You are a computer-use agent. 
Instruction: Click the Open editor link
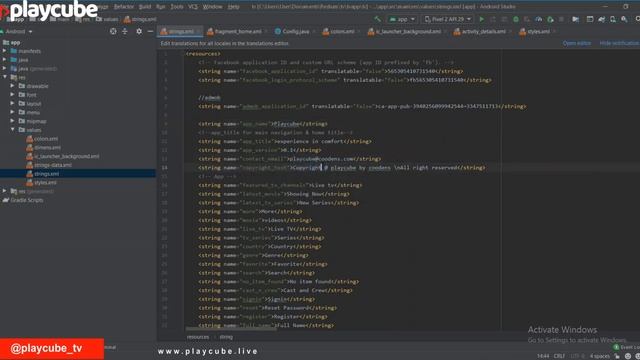click(x=576, y=43)
